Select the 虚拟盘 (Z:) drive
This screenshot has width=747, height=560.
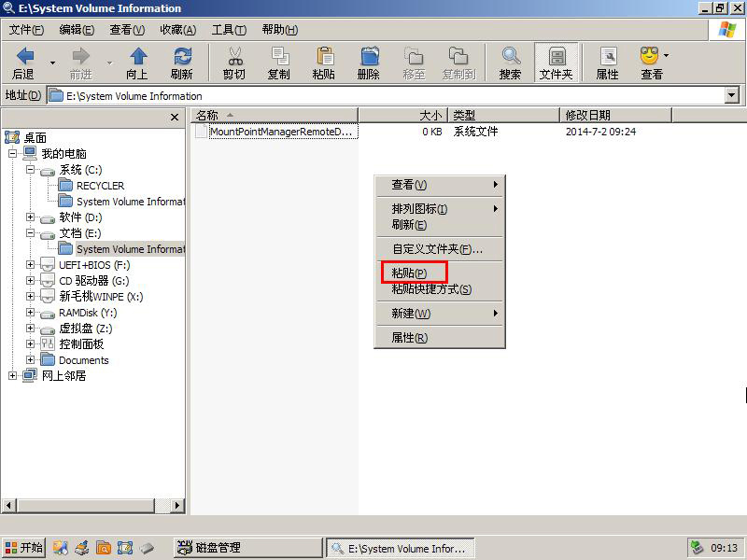click(x=86, y=329)
